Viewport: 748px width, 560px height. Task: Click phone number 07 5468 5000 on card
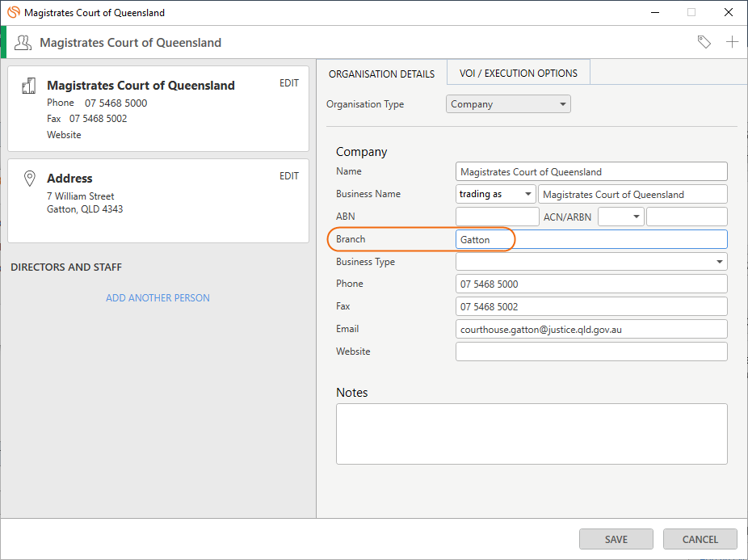[x=116, y=103]
